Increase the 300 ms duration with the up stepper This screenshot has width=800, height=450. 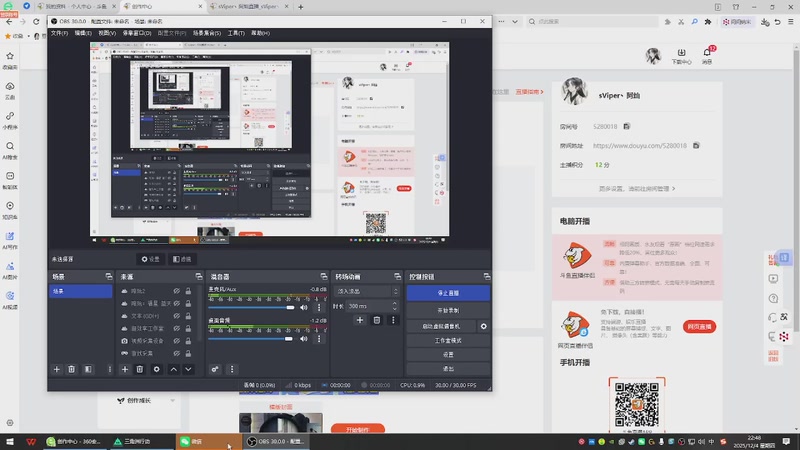tap(394, 304)
